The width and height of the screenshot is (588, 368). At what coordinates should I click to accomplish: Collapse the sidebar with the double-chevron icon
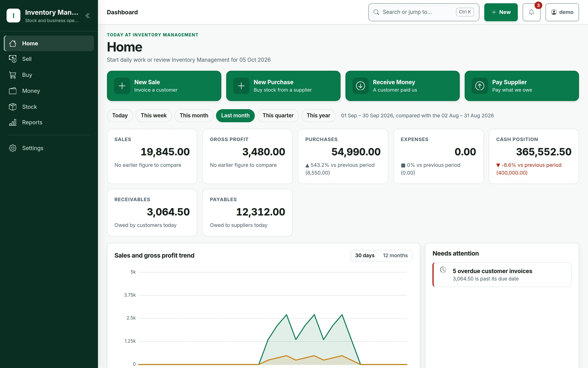88,16
